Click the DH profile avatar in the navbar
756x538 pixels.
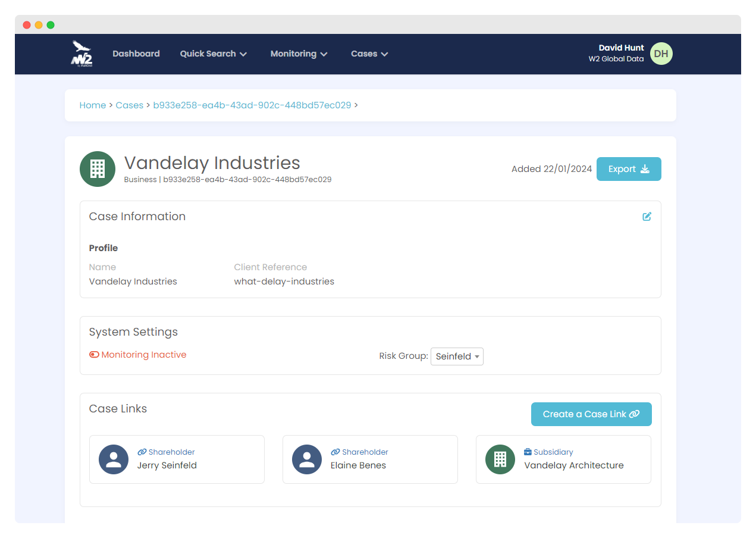(661, 54)
